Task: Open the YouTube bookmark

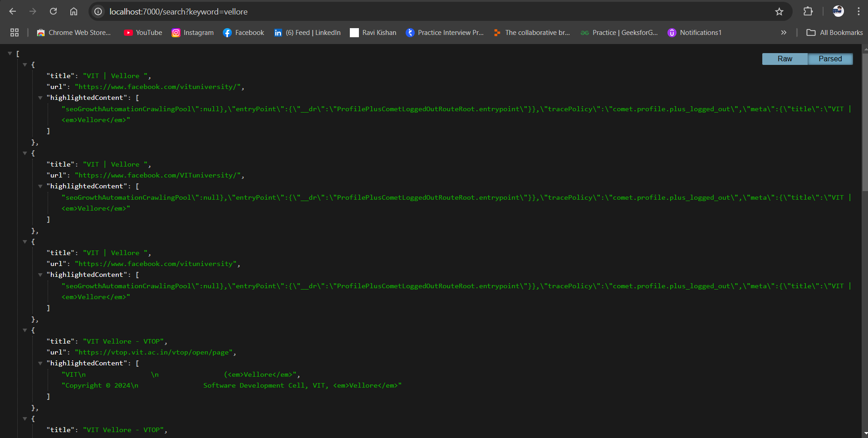Action: (143, 33)
